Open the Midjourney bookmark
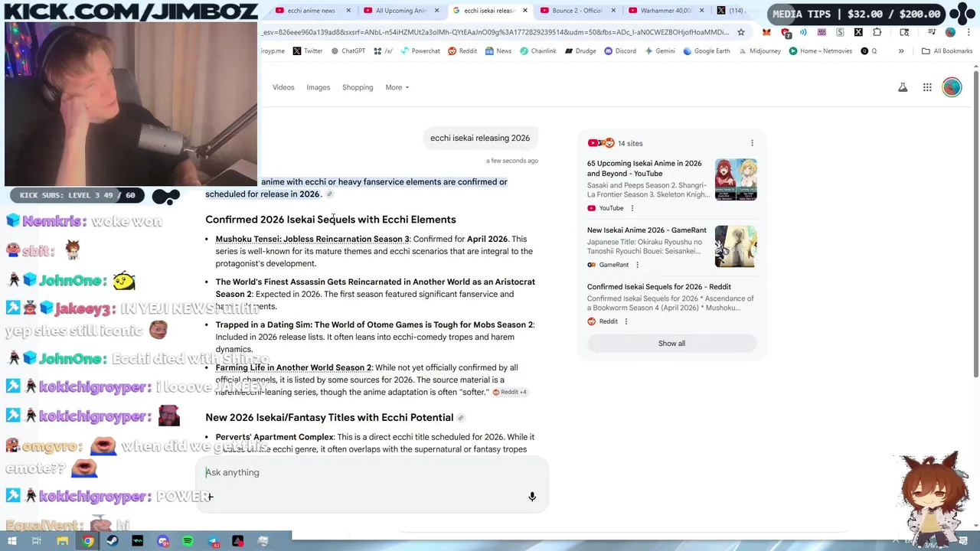This screenshot has width=980, height=551. pos(759,51)
